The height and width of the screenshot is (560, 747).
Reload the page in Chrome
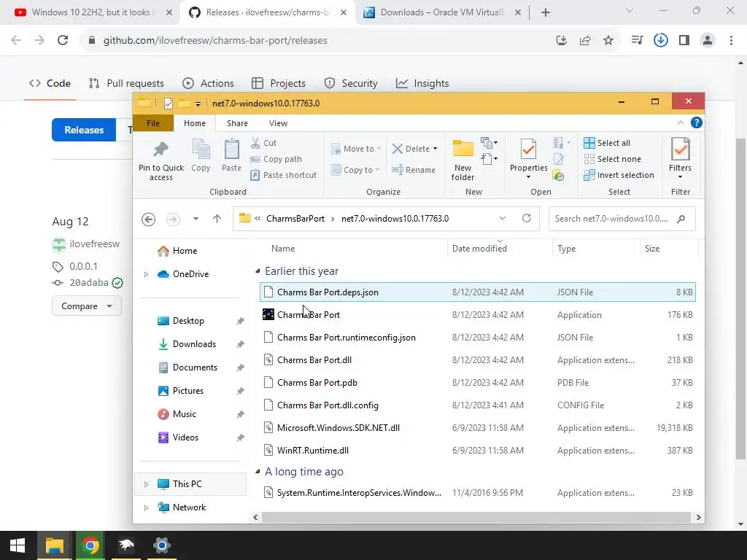point(63,41)
